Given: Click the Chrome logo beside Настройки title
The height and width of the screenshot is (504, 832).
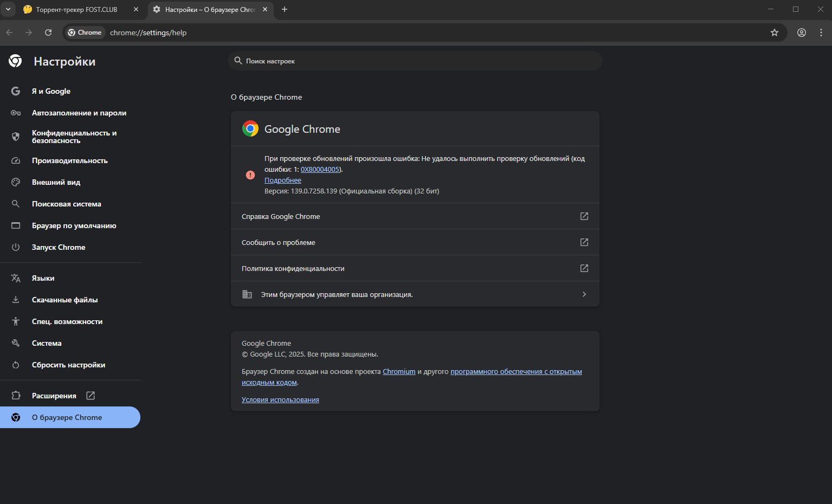Looking at the screenshot, I should click(15, 61).
